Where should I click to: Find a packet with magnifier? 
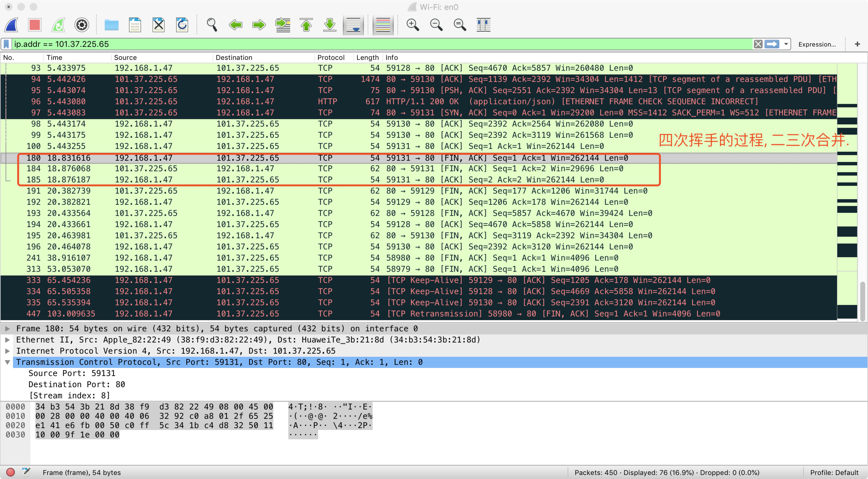pos(212,25)
